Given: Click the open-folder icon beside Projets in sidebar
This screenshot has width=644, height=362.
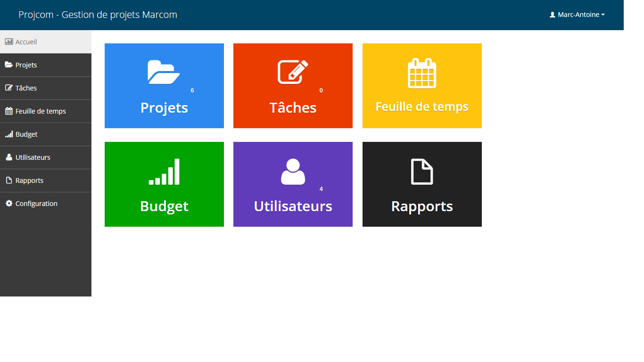Looking at the screenshot, I should (9, 65).
